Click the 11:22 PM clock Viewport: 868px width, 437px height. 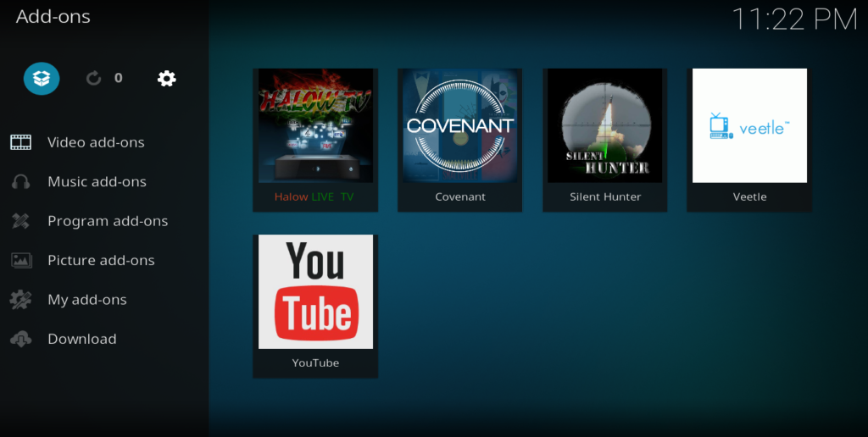click(x=794, y=19)
